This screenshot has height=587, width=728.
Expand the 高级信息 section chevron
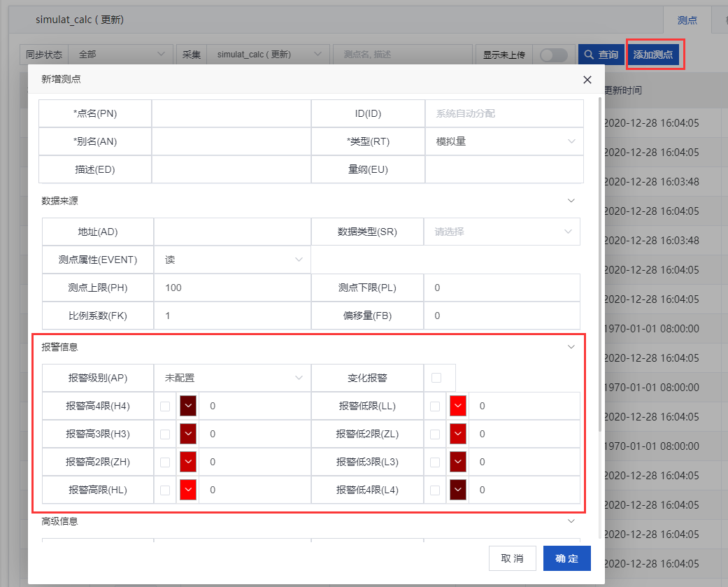[x=571, y=521]
